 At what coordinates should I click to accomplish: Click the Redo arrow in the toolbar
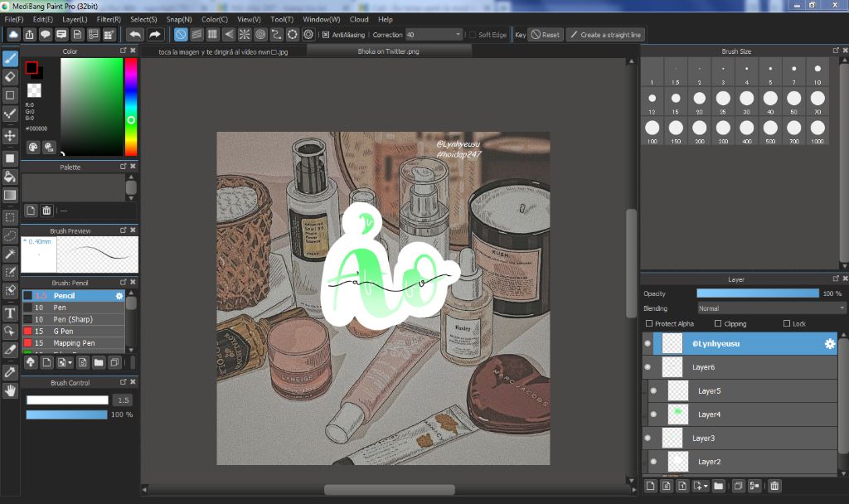pos(155,35)
